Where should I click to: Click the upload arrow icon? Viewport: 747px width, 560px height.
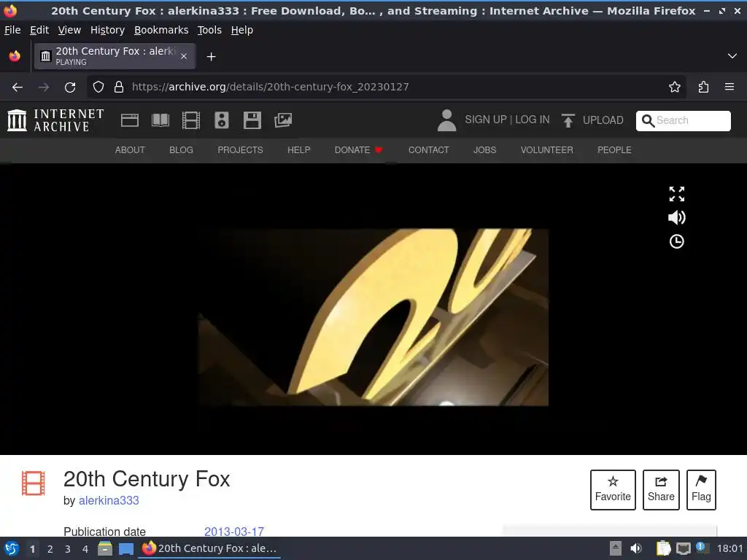[x=568, y=120]
